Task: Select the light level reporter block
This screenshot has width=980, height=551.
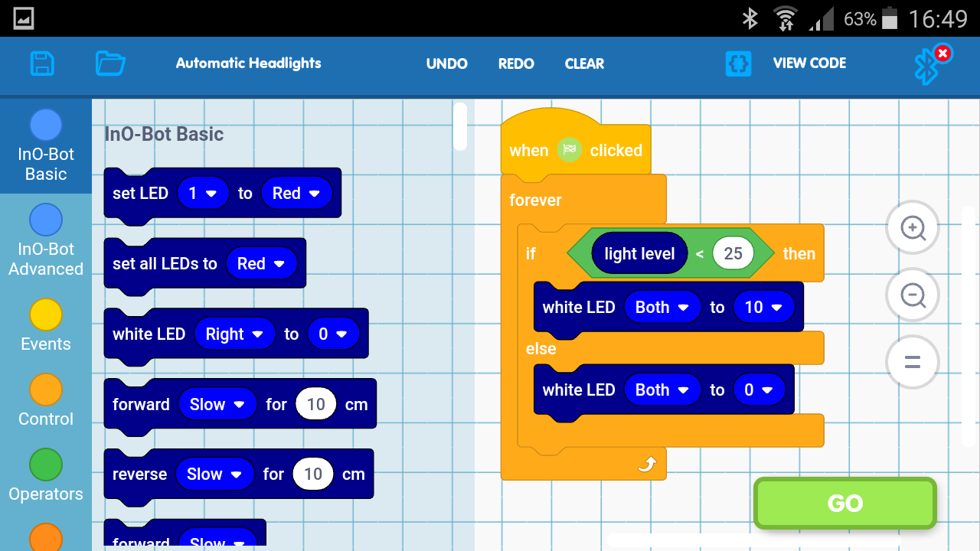Action: (639, 253)
